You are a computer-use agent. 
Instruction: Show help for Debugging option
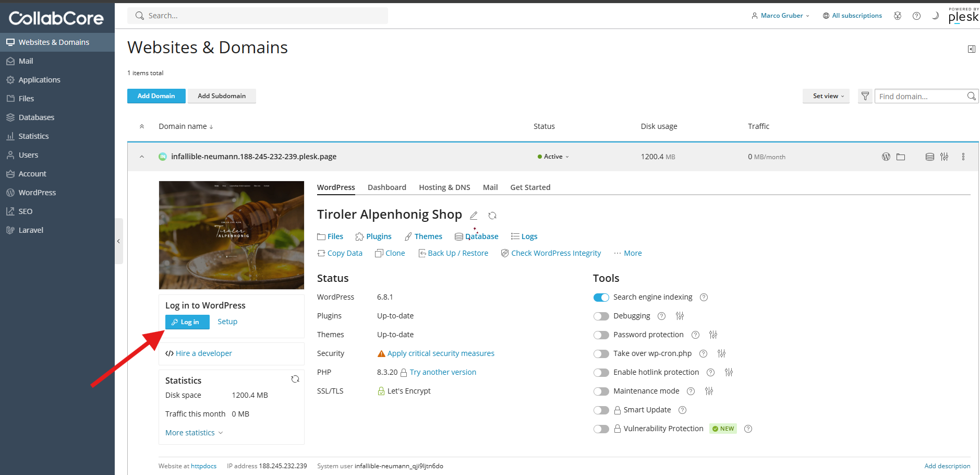(x=661, y=316)
